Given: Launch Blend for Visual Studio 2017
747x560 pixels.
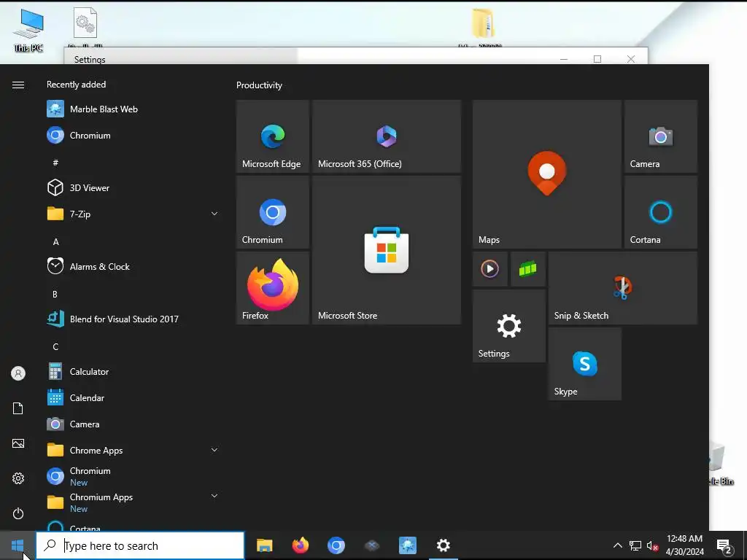Looking at the screenshot, I should (x=133, y=319).
